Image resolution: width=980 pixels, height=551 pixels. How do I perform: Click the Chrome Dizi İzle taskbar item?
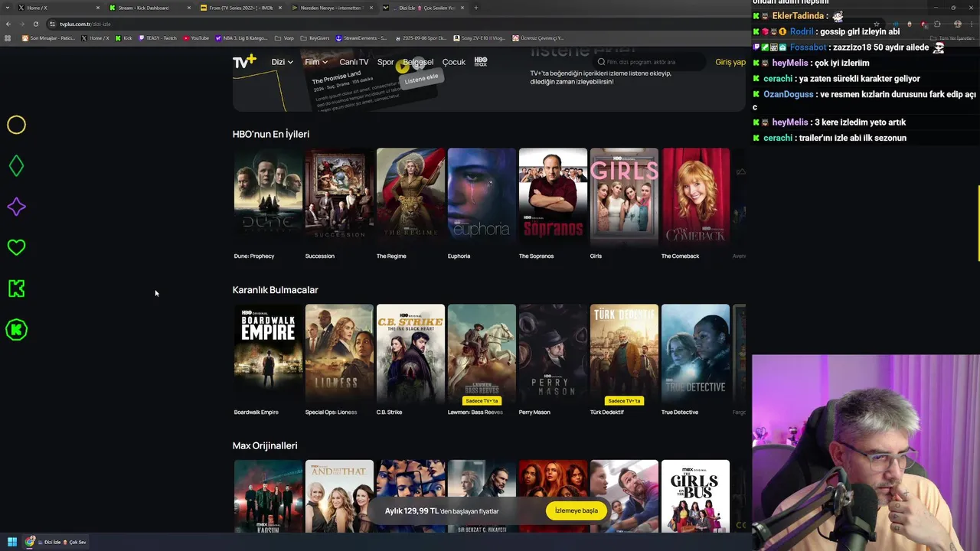[x=57, y=542]
